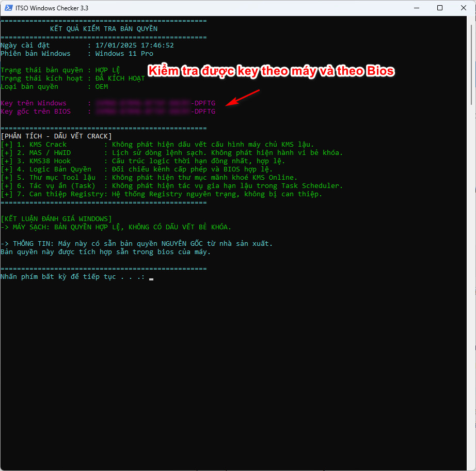Click the heading '[KẾT LUẬN ĐÁNH GIÁ WINDOWS]'
476x471 pixels.
(x=56, y=218)
